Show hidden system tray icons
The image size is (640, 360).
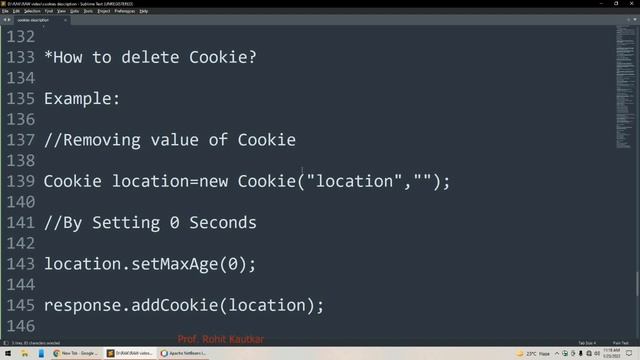coord(556,353)
